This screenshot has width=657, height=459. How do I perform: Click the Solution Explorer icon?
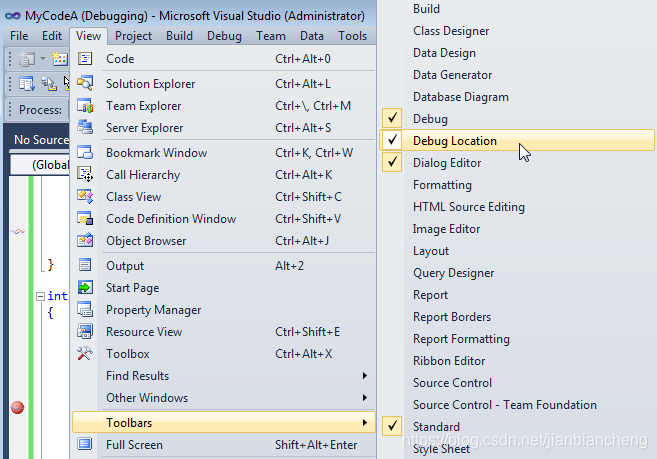click(x=85, y=83)
